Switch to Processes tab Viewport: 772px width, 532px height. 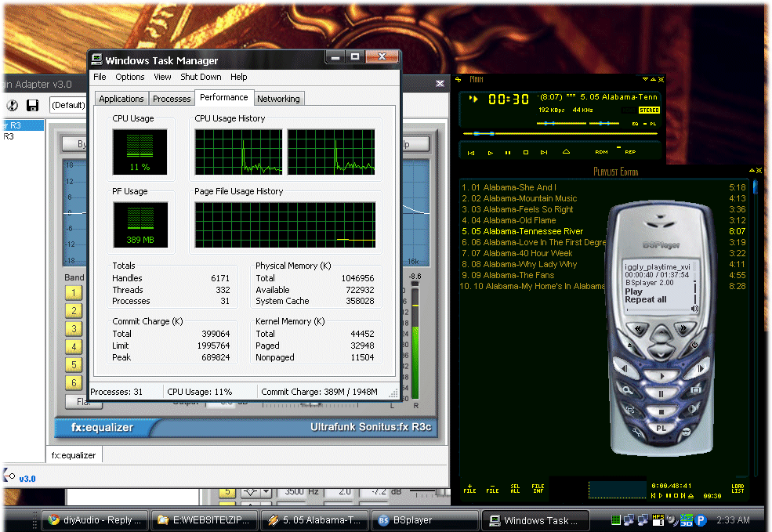172,99
